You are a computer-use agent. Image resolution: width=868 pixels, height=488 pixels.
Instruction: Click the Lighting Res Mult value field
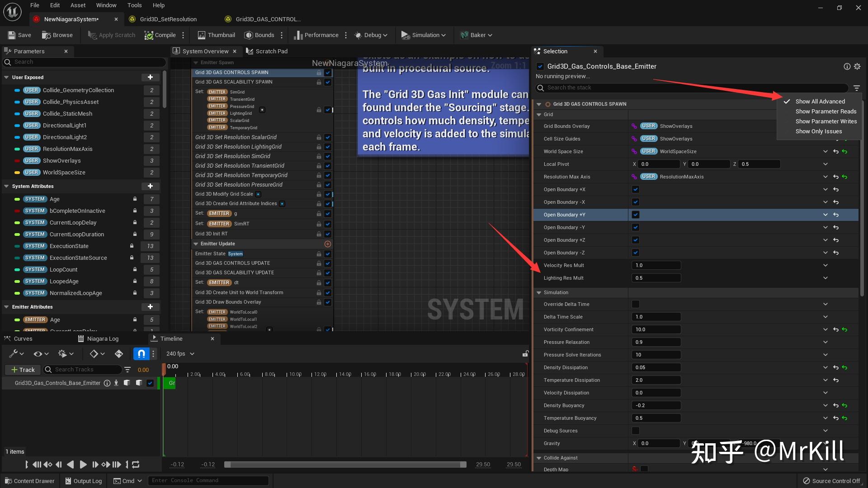[x=656, y=278]
